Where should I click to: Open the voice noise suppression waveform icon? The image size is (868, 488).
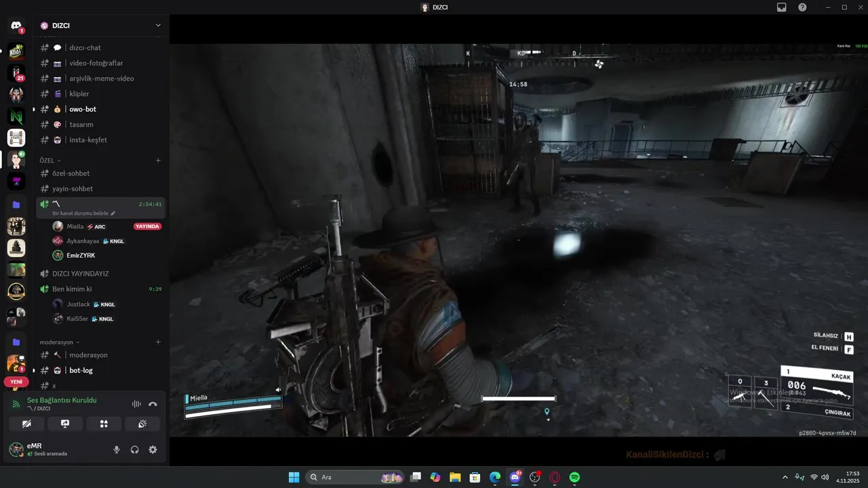click(x=136, y=404)
